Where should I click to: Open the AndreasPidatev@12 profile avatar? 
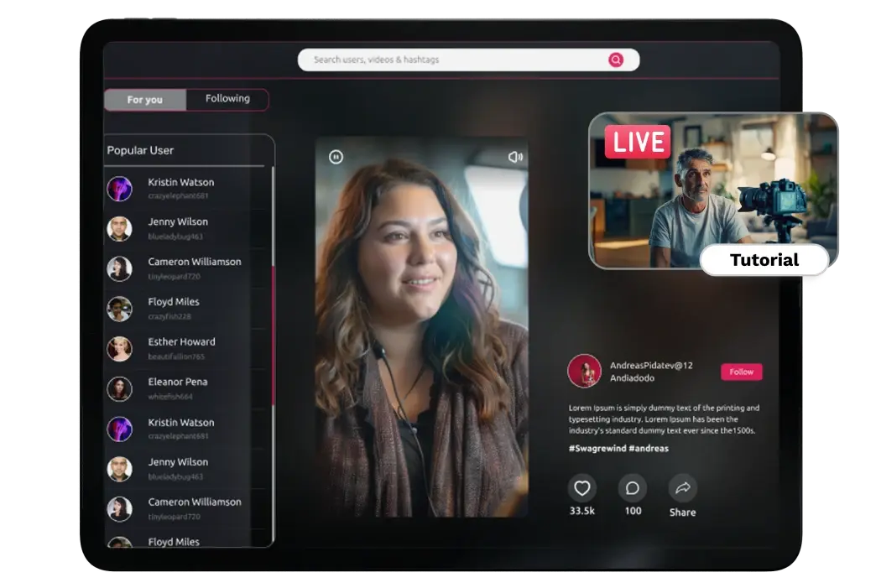click(584, 371)
